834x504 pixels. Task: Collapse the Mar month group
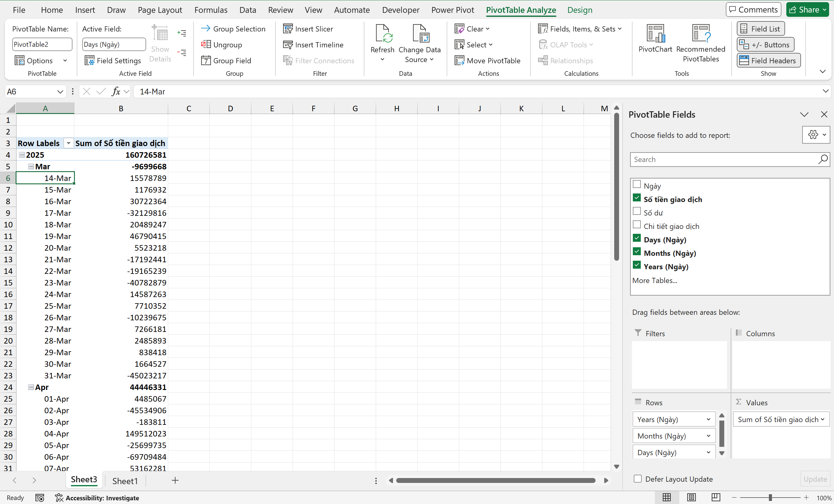tap(31, 167)
